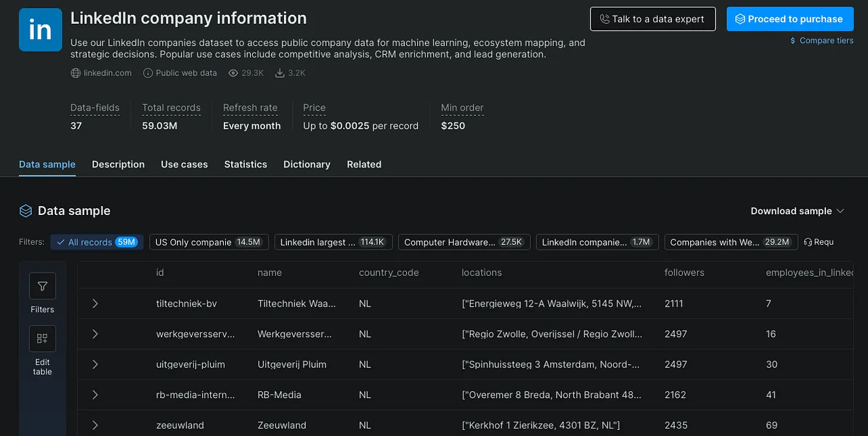Click the Spinhuissteeg 3 Amsterdam location cell
This screenshot has height=436, width=868.
point(551,364)
